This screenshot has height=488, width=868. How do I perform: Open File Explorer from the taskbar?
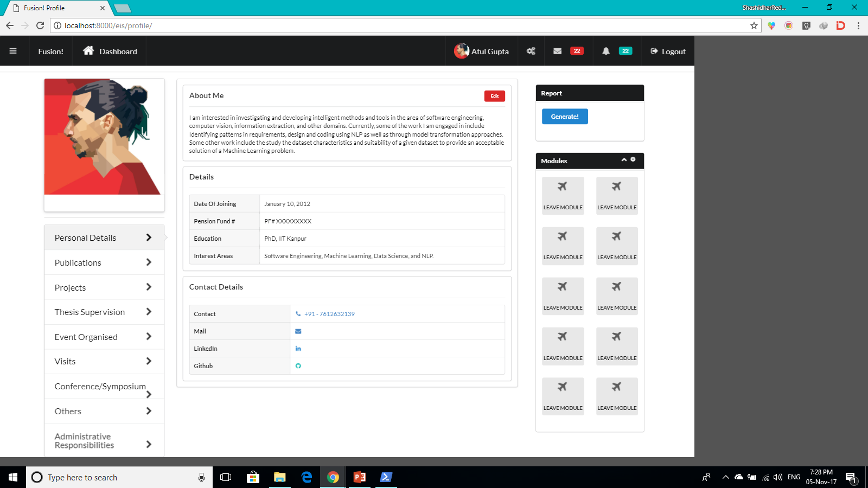pos(279,477)
